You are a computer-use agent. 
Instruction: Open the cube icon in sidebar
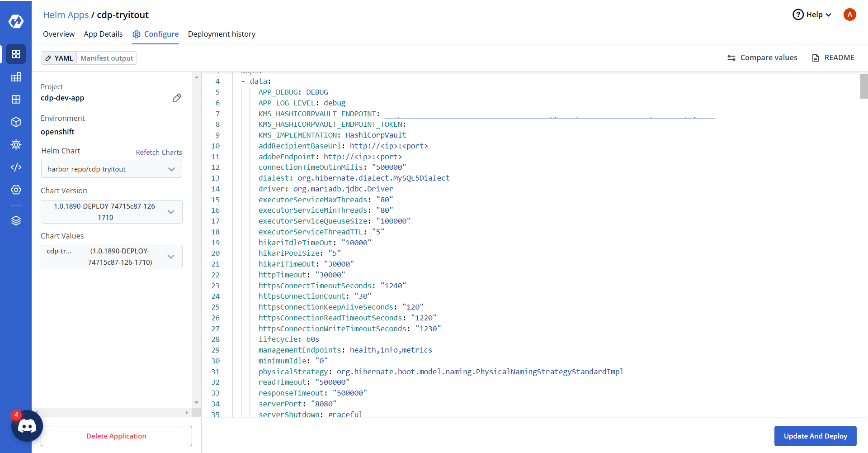click(16, 122)
